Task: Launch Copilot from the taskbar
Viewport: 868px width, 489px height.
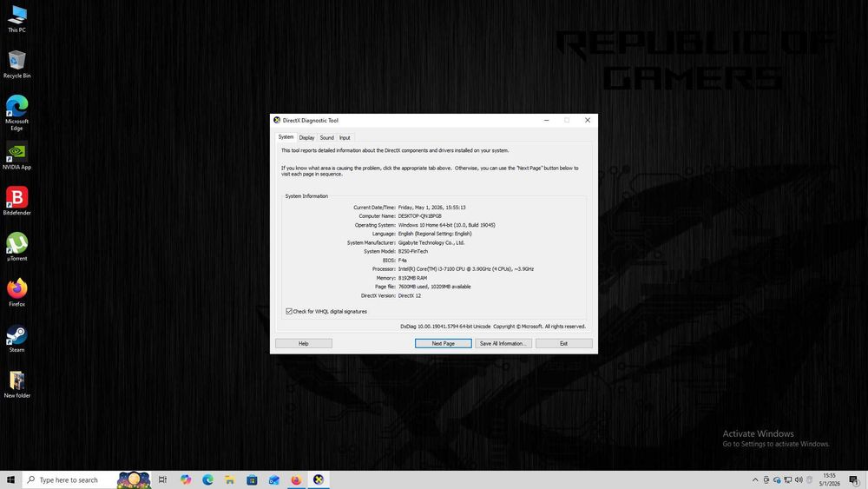Action: (186, 479)
